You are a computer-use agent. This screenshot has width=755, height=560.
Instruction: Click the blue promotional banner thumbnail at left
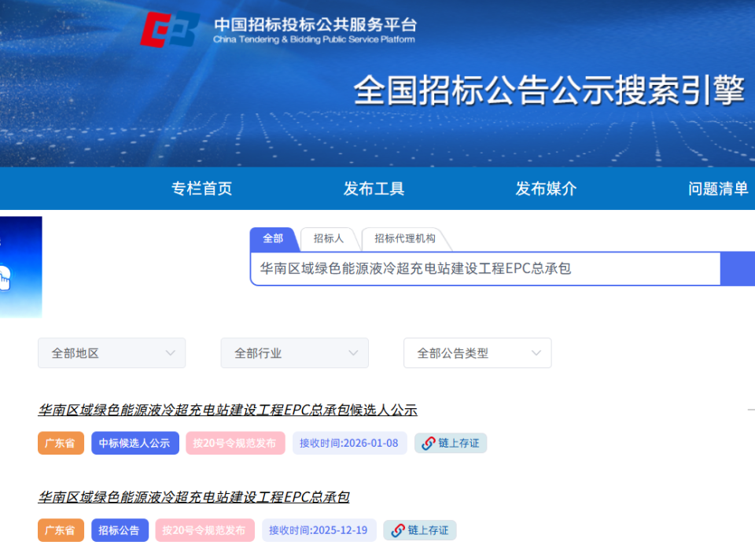20,267
